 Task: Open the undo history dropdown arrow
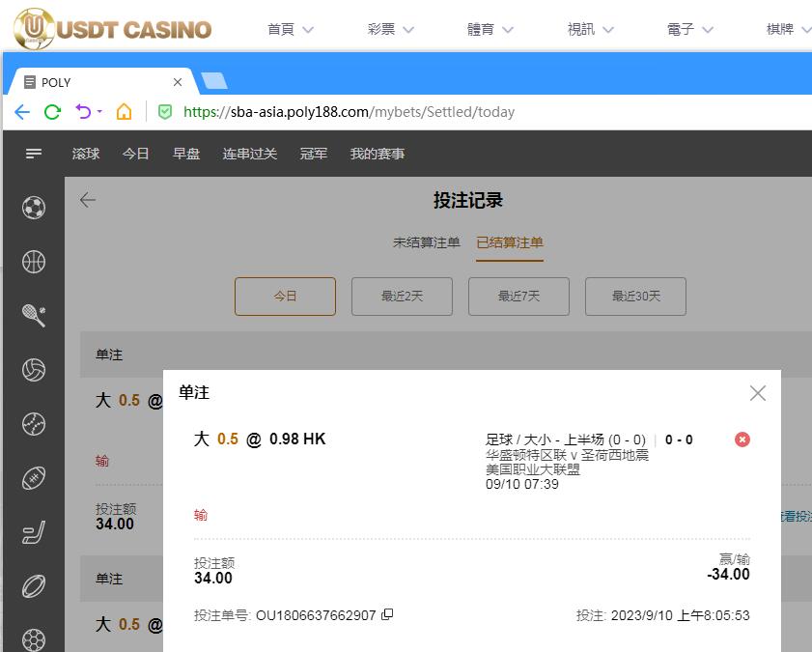tap(99, 111)
